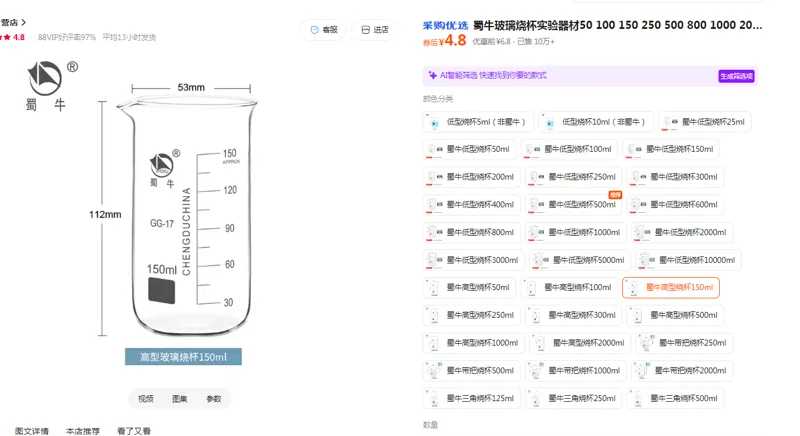This screenshot has height=436, width=800.
Task: Choose 蜀牛高型烧杯1000ml variant
Action: coord(473,343)
